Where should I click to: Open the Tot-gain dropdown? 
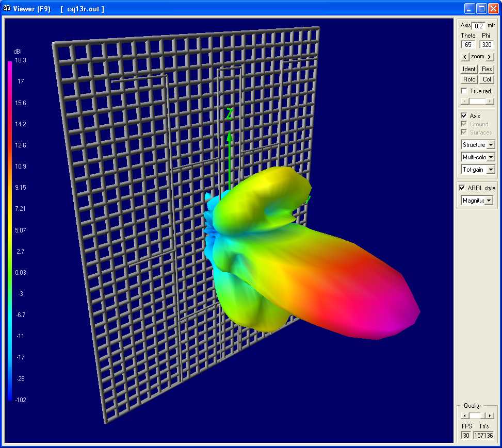tap(490, 170)
